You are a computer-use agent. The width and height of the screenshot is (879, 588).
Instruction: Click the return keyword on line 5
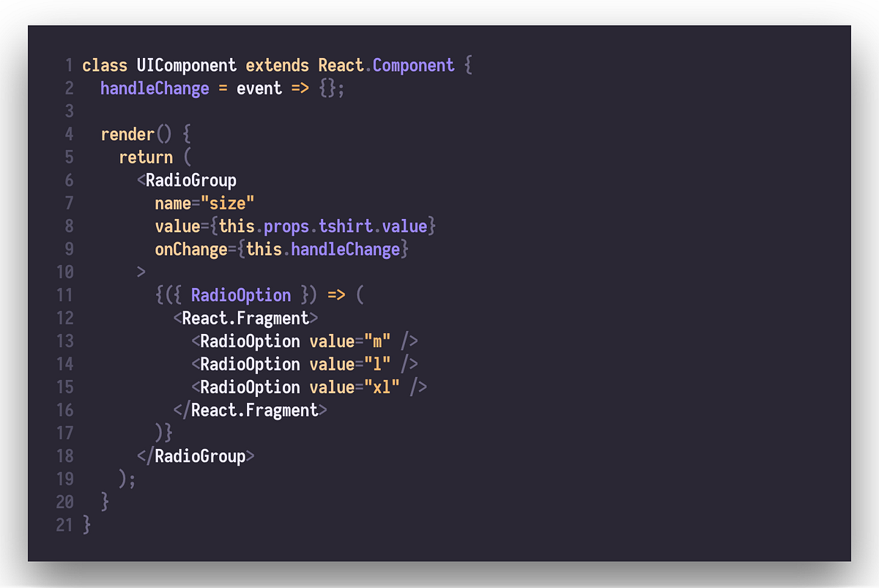pyautogui.click(x=145, y=157)
